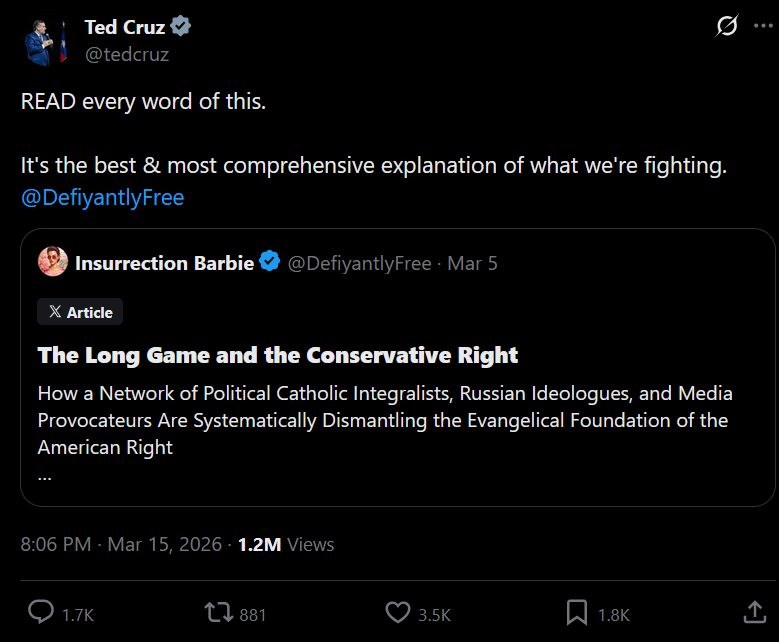Repost this tweet using the retweet icon
The height and width of the screenshot is (642, 779).
[217, 613]
